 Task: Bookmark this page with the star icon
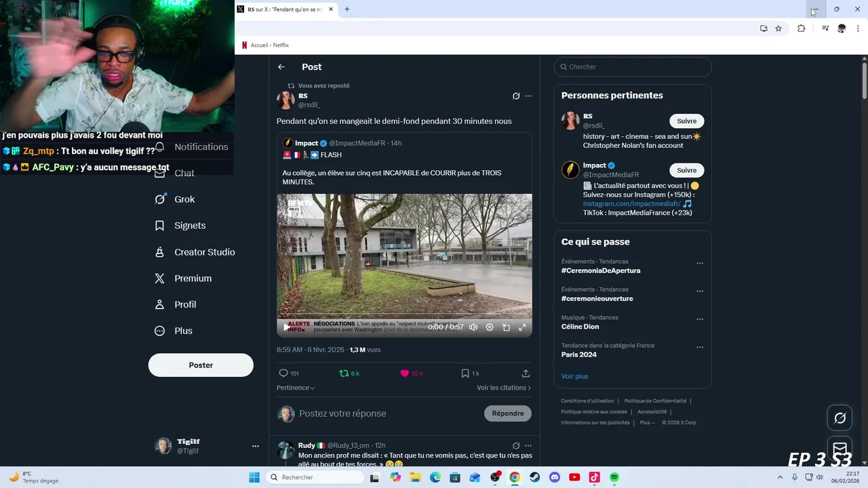778,28
